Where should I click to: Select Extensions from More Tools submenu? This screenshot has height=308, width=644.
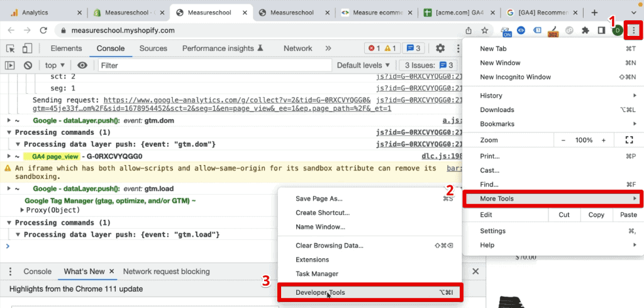(x=370, y=260)
